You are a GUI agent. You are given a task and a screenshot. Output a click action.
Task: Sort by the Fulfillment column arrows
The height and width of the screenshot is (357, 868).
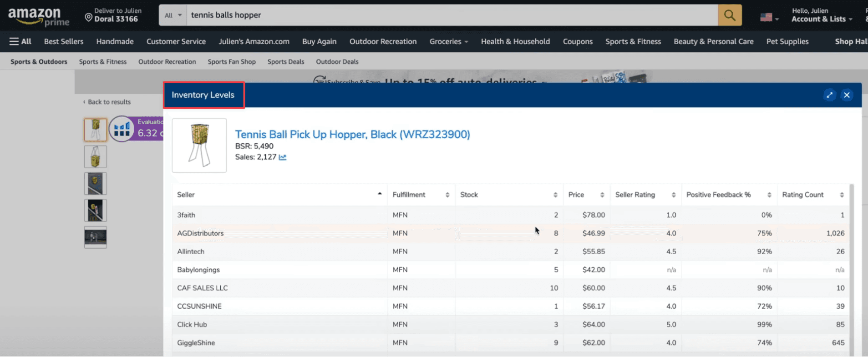(x=447, y=195)
